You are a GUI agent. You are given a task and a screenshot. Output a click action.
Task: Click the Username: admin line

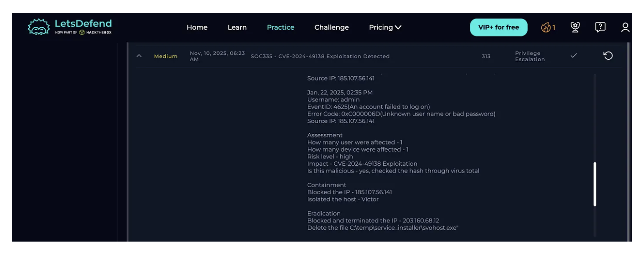pyautogui.click(x=333, y=100)
